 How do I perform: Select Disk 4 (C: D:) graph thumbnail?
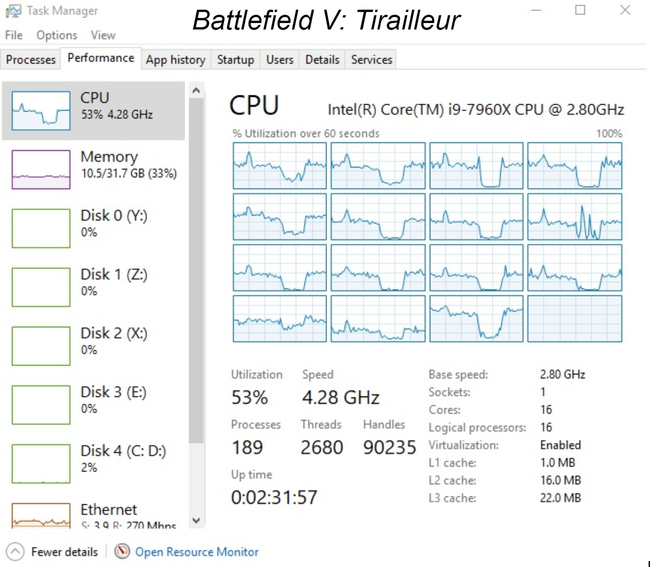coord(41,464)
